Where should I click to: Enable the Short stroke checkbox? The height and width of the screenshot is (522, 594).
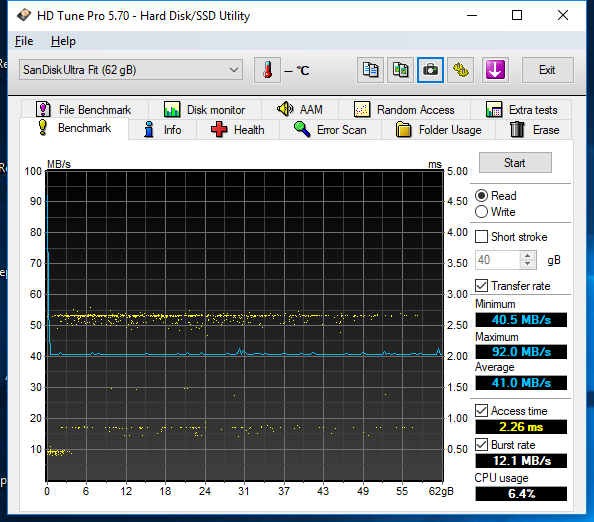point(481,237)
